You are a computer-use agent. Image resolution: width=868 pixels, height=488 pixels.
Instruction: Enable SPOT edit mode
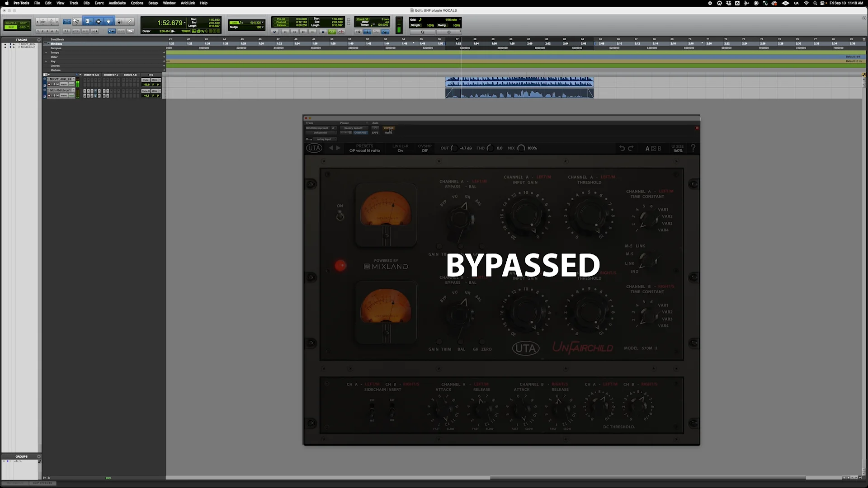(23, 23)
